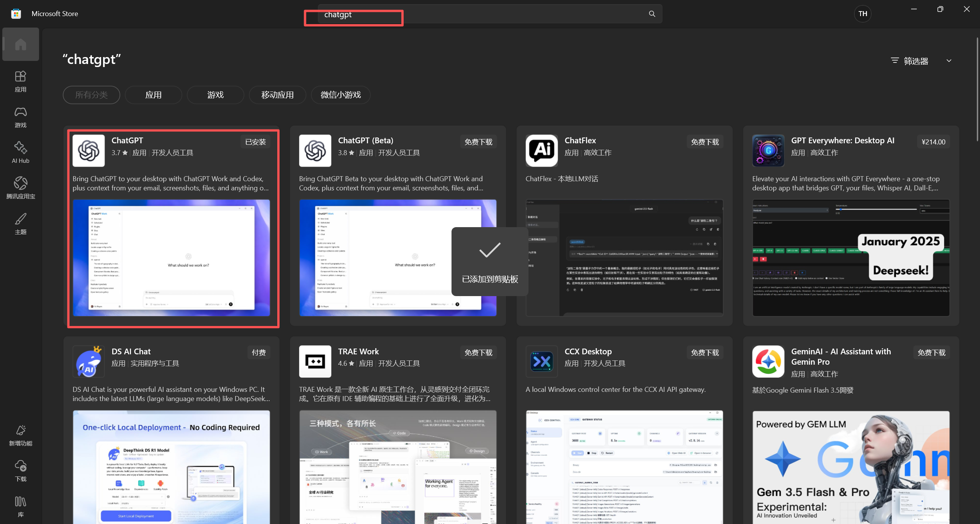This screenshot has height=524, width=980.
Task: Click the vertical scrollbar on the right
Action: pos(977,89)
